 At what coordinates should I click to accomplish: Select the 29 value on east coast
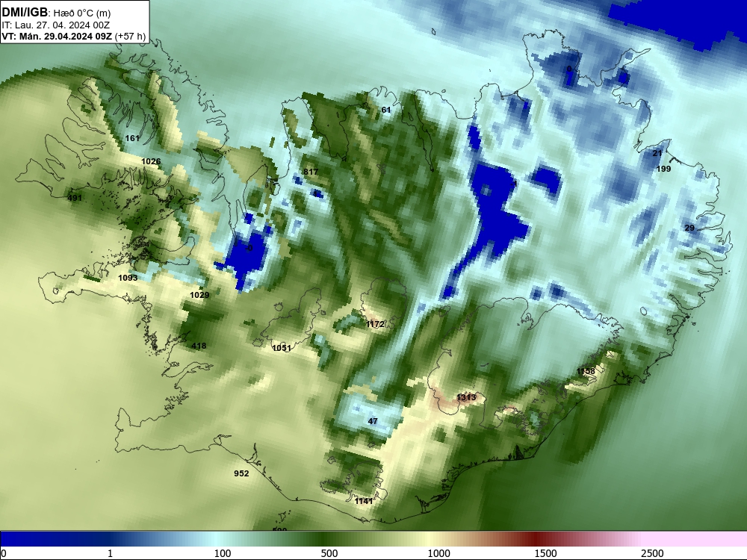pos(689,228)
